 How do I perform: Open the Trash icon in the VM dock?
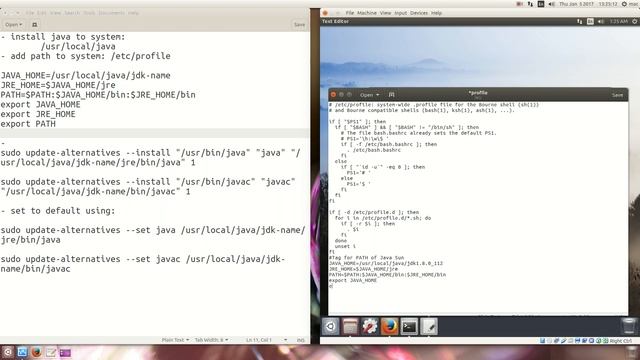coord(629,326)
